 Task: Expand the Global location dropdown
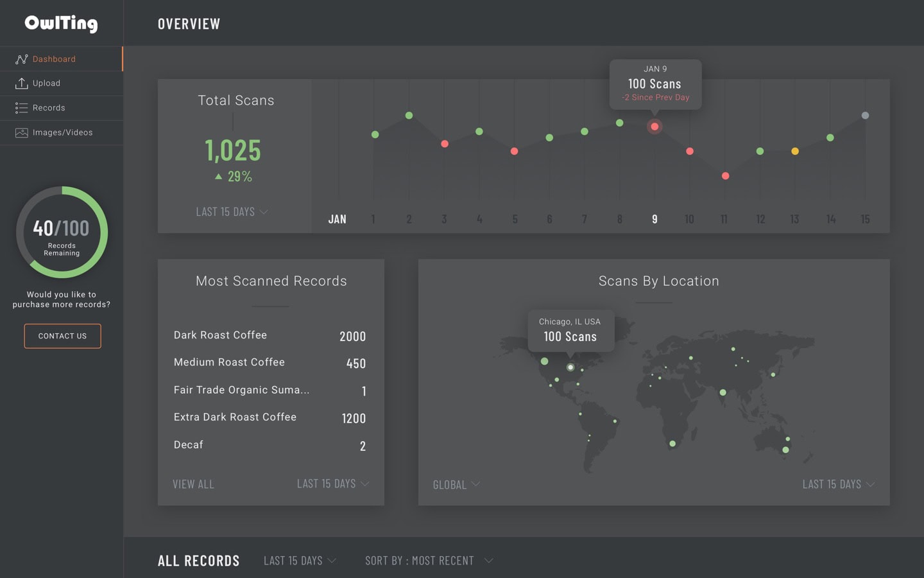(x=456, y=485)
